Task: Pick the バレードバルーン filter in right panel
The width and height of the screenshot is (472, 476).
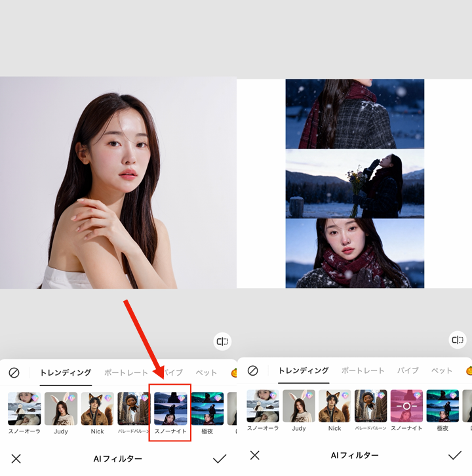Action: (x=370, y=406)
